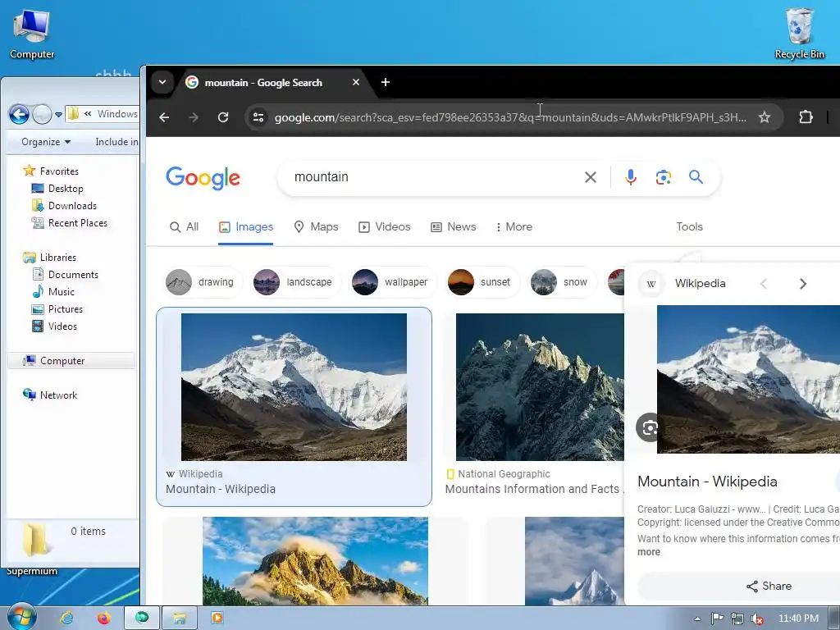The image size is (840, 630).
Task: Open site information icon in address bar
Action: tap(258, 117)
